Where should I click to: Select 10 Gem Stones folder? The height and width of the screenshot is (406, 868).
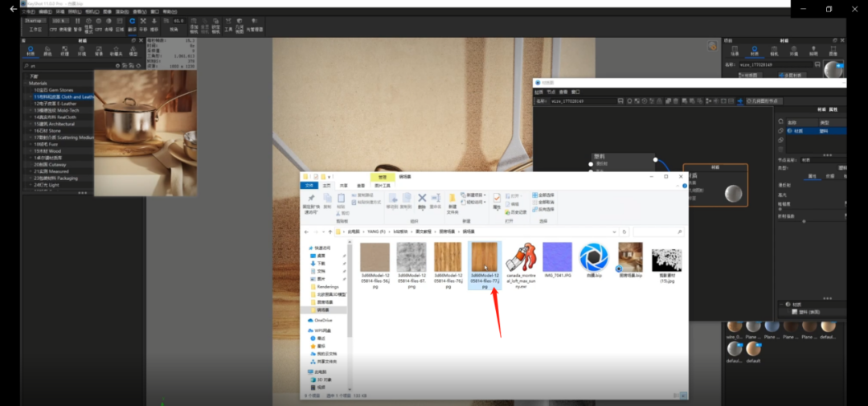pos(53,90)
